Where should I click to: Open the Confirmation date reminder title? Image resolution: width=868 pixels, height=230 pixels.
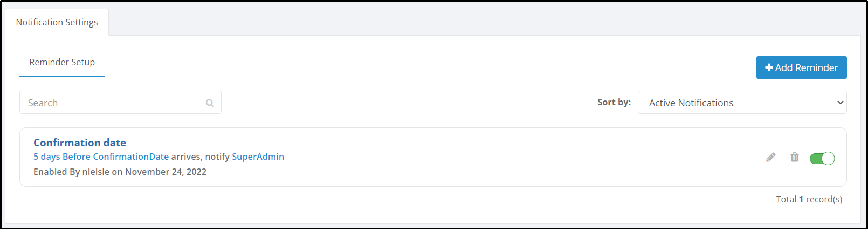(x=80, y=143)
